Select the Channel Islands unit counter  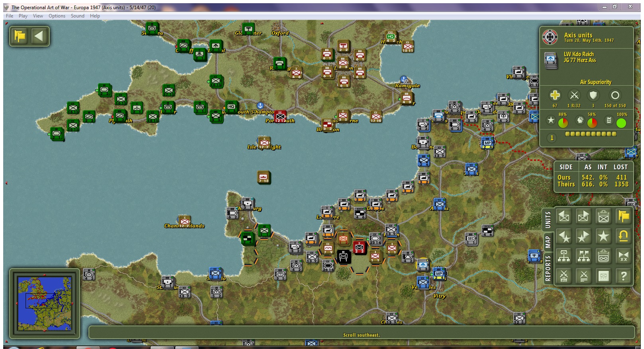click(184, 222)
